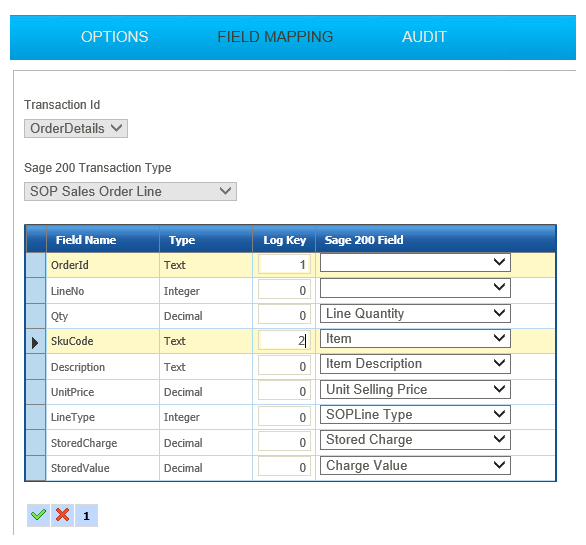586x545 pixels.
Task: Select the LineNo row header cell
Action: [x=36, y=290]
